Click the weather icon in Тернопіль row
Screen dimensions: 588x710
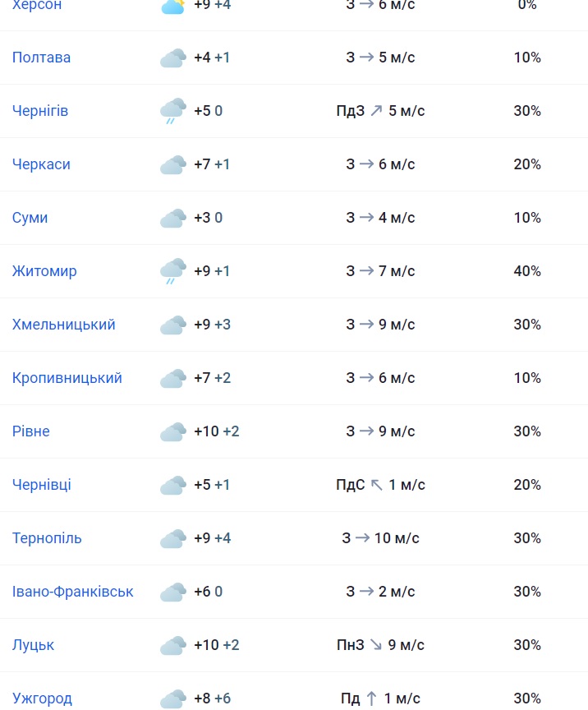(x=173, y=539)
